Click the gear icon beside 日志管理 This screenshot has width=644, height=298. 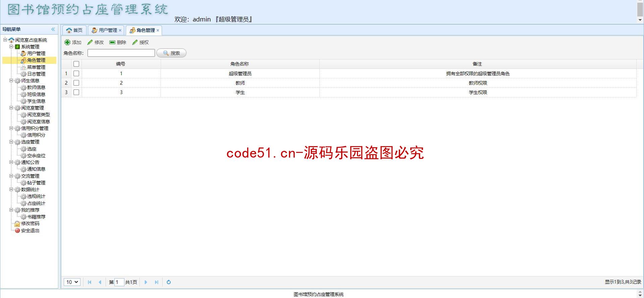[23, 74]
